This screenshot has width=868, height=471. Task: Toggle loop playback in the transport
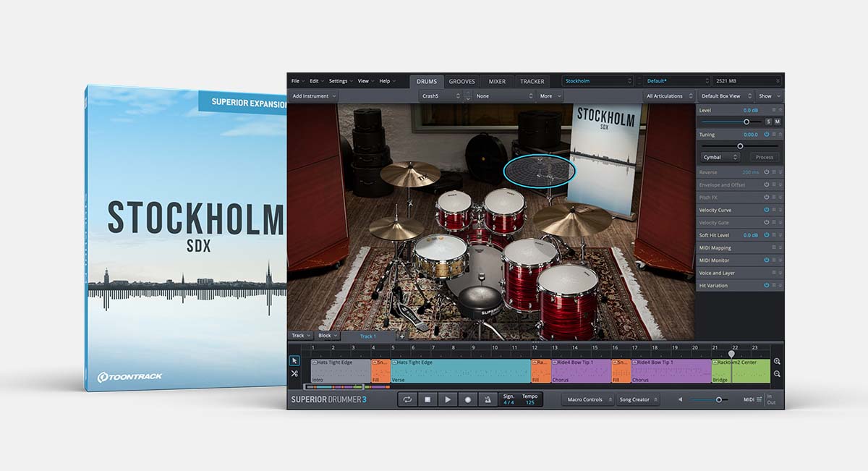point(407,399)
